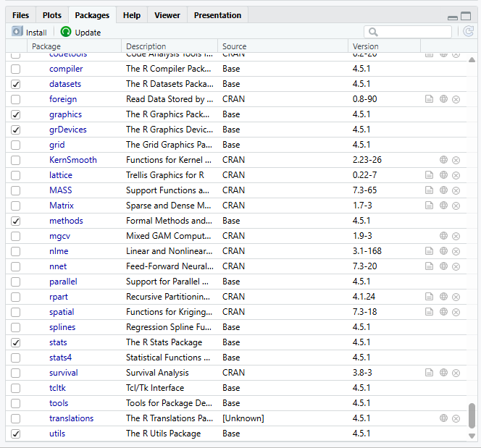Remove the nlme package

456,251
